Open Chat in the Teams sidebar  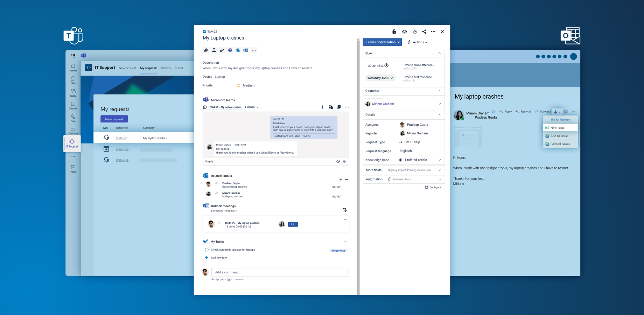tap(73, 80)
